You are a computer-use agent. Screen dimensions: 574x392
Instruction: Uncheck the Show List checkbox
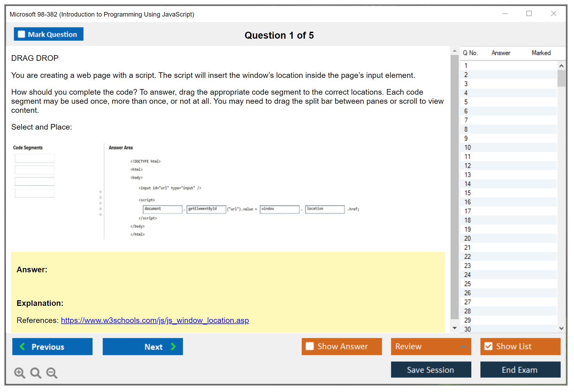point(488,346)
